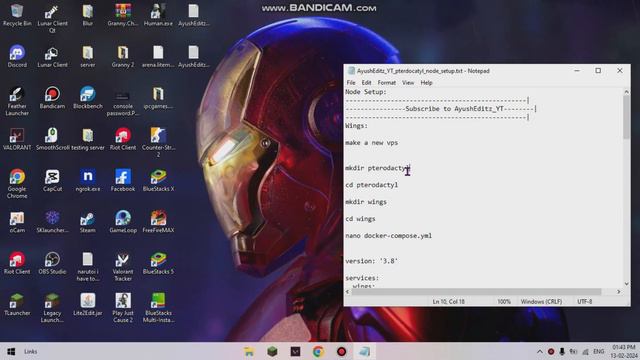The image size is (640, 360).
Task: Open Feather Launcher desktop shortcut
Action: point(17,101)
